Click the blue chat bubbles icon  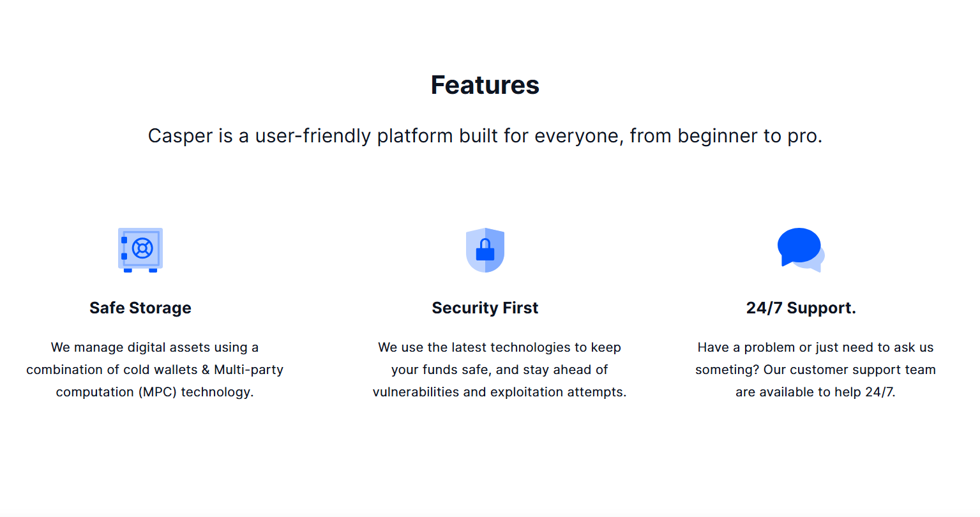coord(801,250)
